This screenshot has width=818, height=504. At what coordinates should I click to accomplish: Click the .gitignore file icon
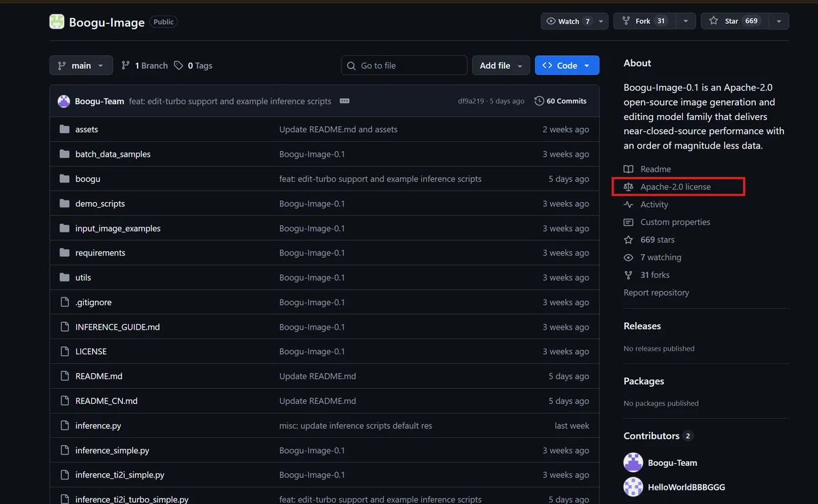(x=65, y=302)
